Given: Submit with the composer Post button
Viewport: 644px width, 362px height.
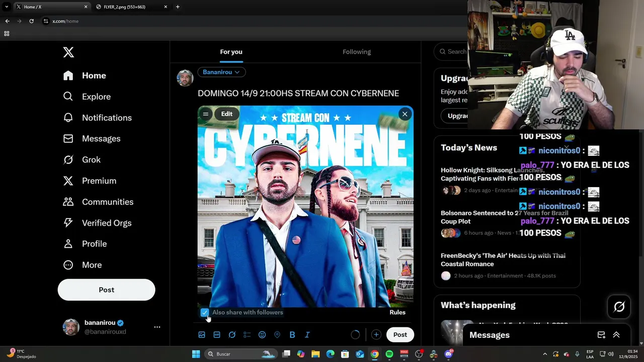Looking at the screenshot, I should pyautogui.click(x=400, y=335).
